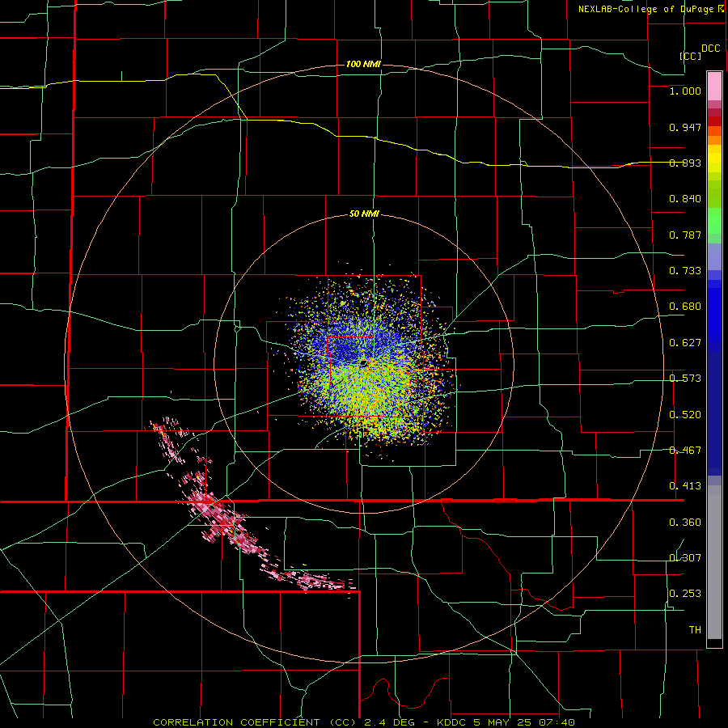Click the 100 NMI range ring label
This screenshot has width=728, height=728.
(x=363, y=64)
